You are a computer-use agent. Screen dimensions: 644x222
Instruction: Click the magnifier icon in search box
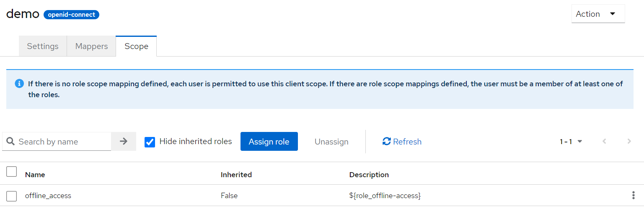pyautogui.click(x=11, y=142)
